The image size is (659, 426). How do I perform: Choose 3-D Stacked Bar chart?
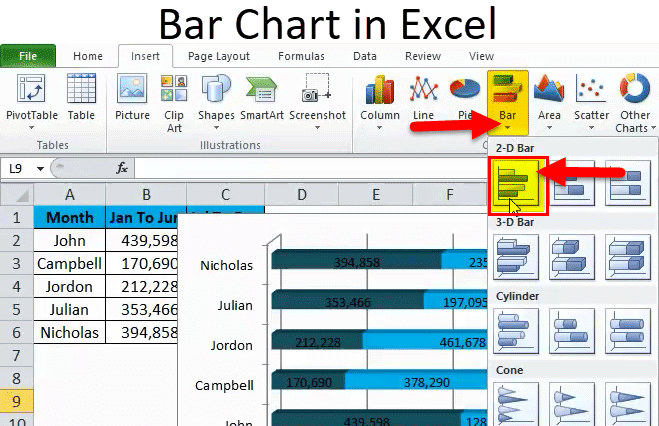[572, 257]
